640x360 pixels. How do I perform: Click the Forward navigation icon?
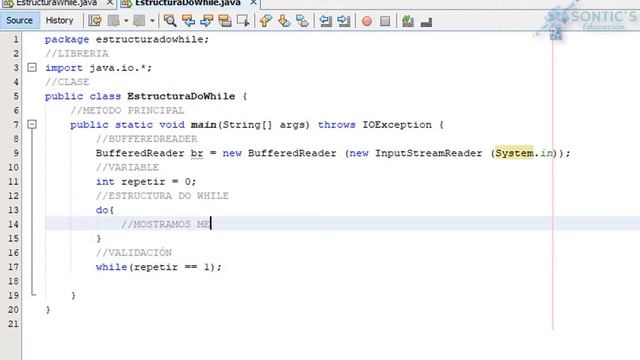click(x=139, y=20)
